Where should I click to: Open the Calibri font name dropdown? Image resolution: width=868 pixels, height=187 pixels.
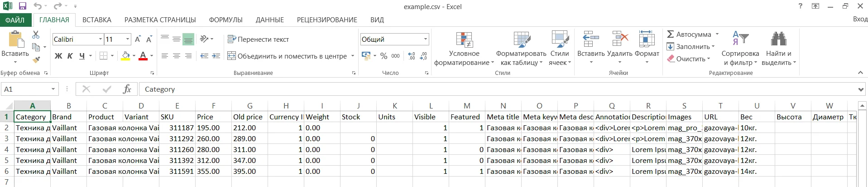point(101,39)
